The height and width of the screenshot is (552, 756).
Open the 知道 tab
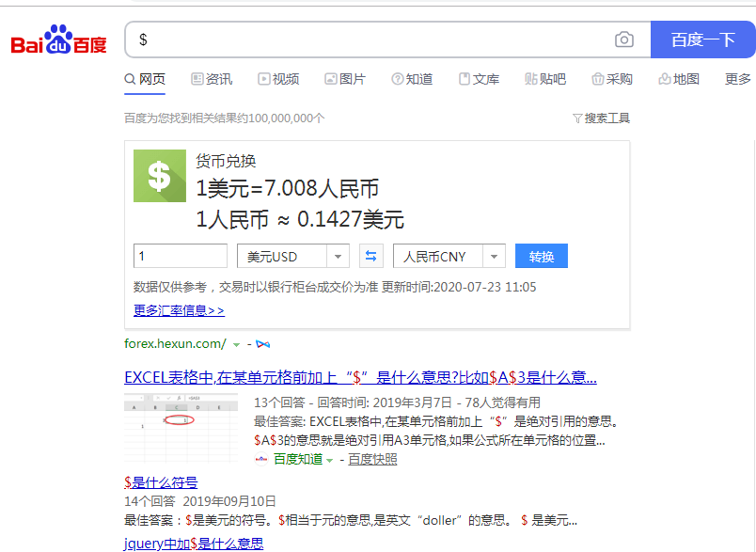pos(412,79)
